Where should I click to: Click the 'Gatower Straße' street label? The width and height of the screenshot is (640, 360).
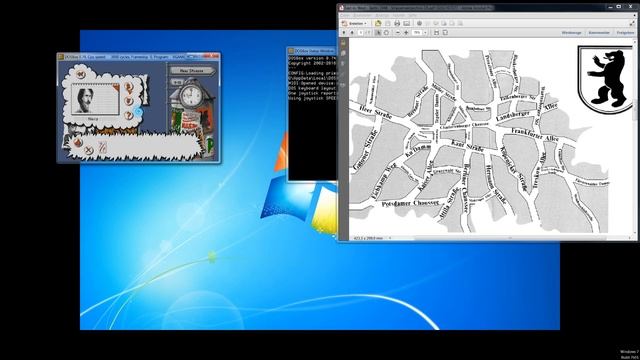pyautogui.click(x=364, y=149)
